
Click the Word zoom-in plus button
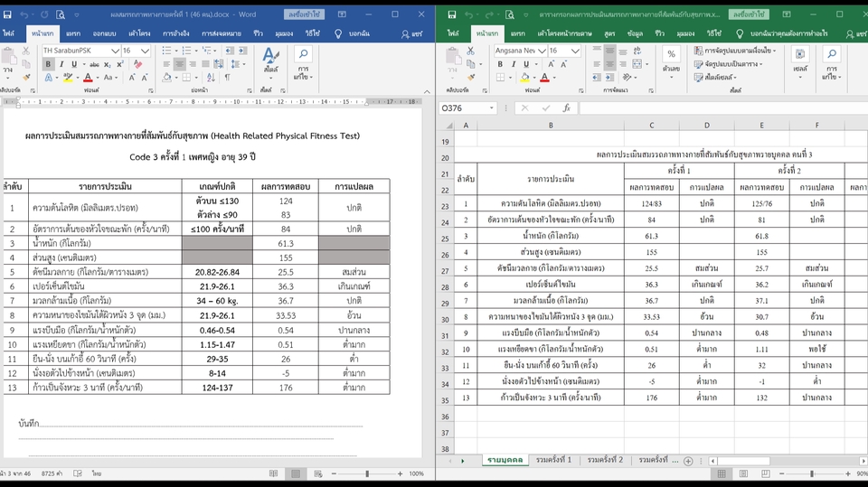coord(401,473)
